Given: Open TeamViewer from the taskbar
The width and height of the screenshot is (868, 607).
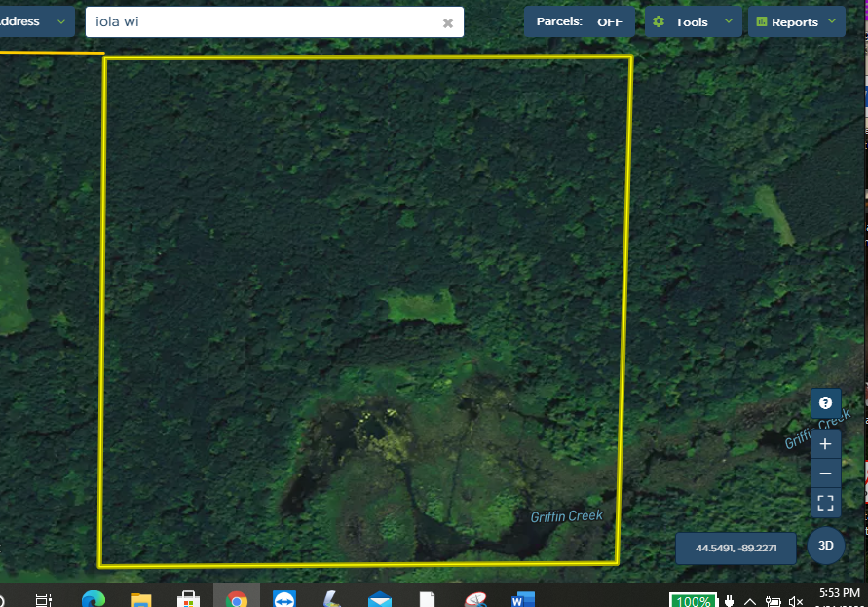Looking at the screenshot, I should tap(283, 599).
